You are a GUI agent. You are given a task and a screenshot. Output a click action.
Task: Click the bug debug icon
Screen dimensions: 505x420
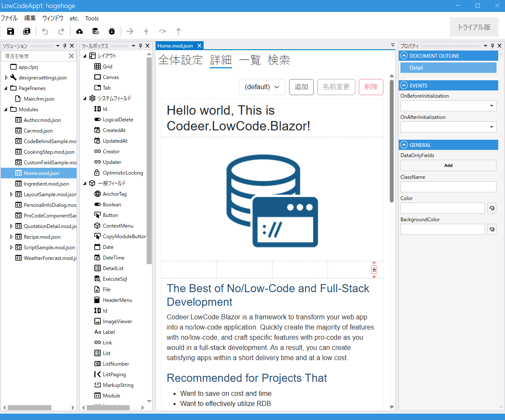click(x=112, y=31)
